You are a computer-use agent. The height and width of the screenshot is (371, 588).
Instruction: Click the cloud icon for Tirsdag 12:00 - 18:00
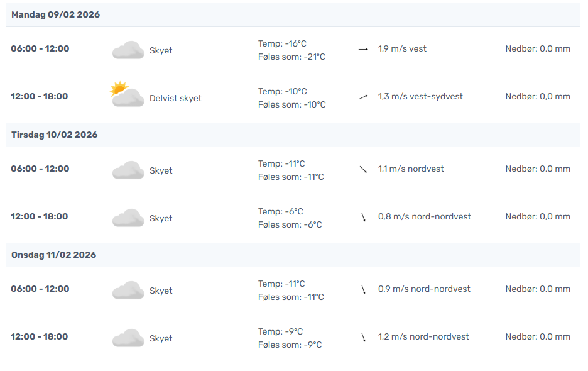(x=128, y=218)
